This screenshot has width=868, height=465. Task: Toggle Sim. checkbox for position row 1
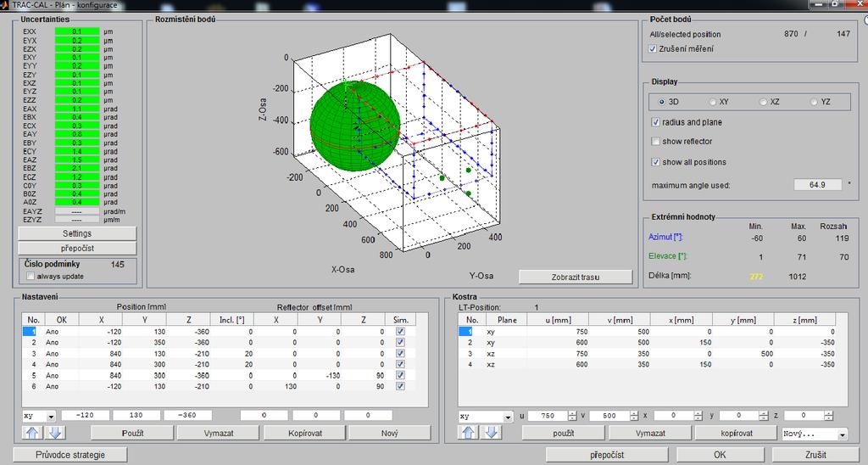pyautogui.click(x=400, y=332)
